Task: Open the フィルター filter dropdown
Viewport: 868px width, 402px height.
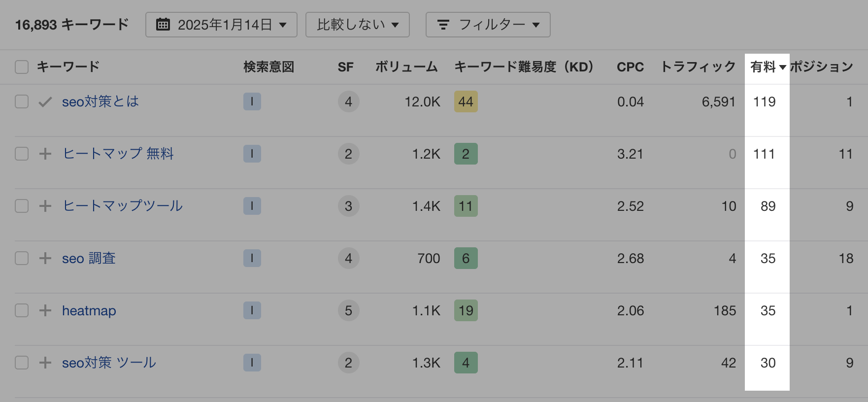Action: [x=488, y=25]
